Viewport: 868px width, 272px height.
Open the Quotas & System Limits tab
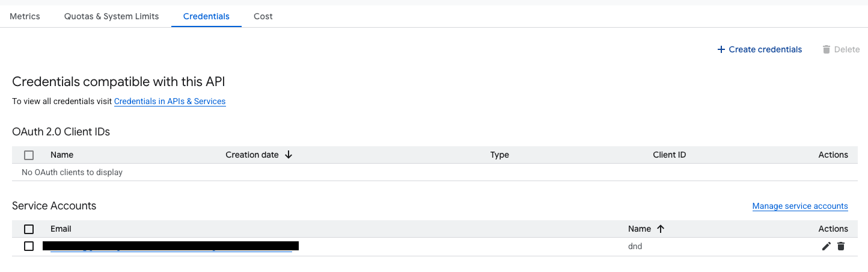[111, 16]
